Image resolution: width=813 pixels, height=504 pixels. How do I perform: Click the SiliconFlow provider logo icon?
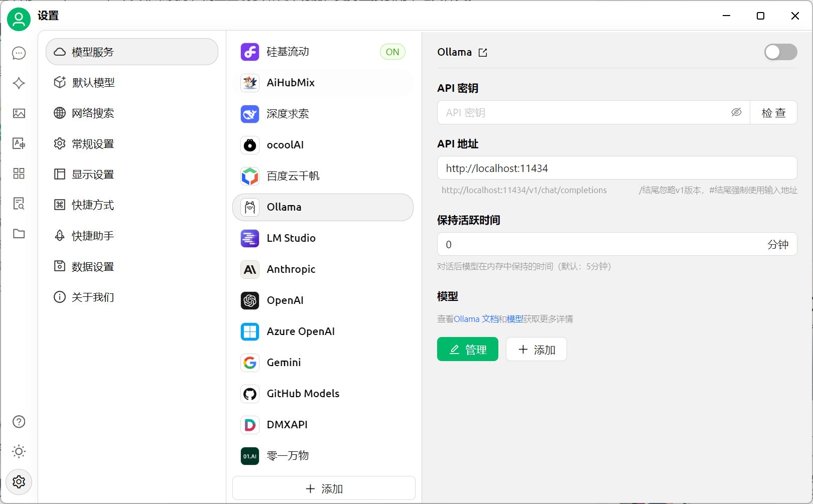(x=250, y=52)
